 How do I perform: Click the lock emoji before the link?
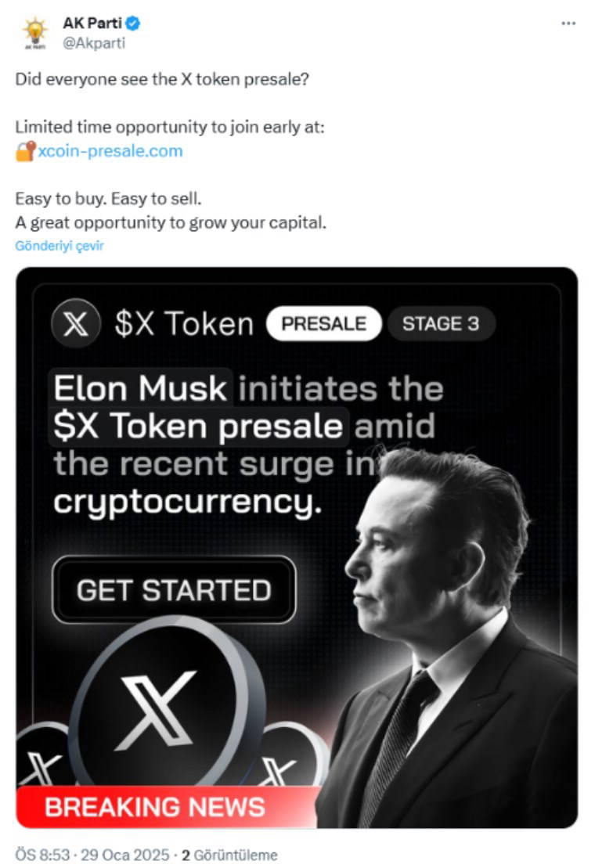25,151
